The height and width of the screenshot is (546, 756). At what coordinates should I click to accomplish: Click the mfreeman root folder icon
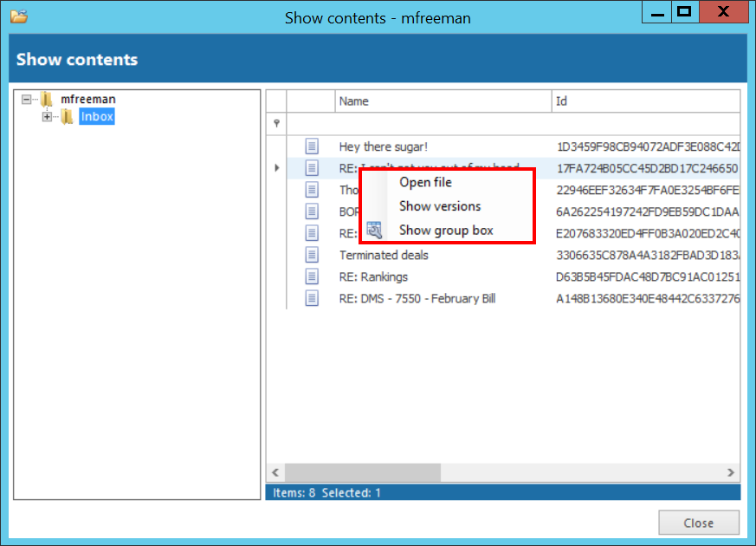tap(47, 100)
